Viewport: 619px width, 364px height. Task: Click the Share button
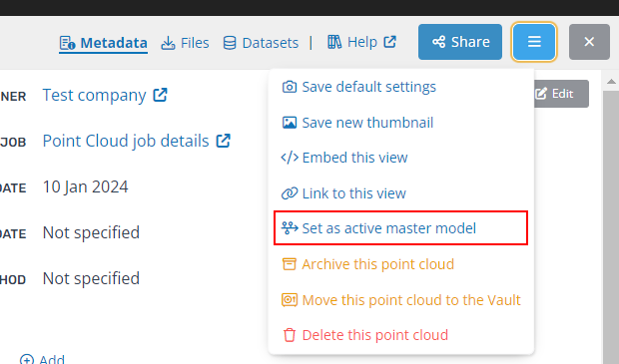[x=460, y=42]
